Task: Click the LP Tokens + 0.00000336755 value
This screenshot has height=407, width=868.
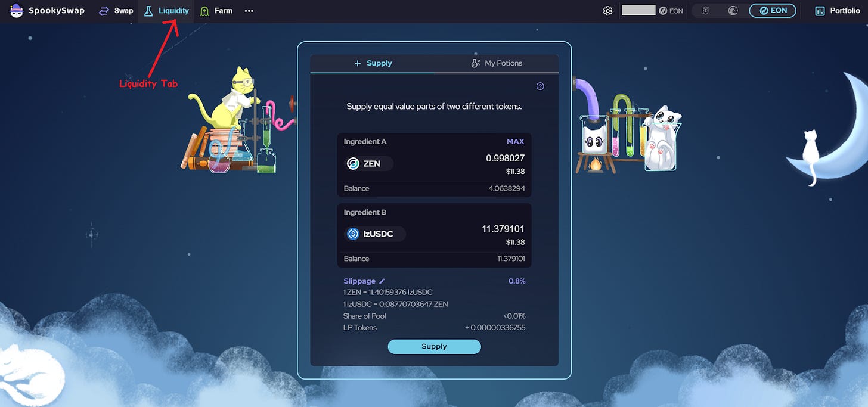Action: (x=495, y=328)
